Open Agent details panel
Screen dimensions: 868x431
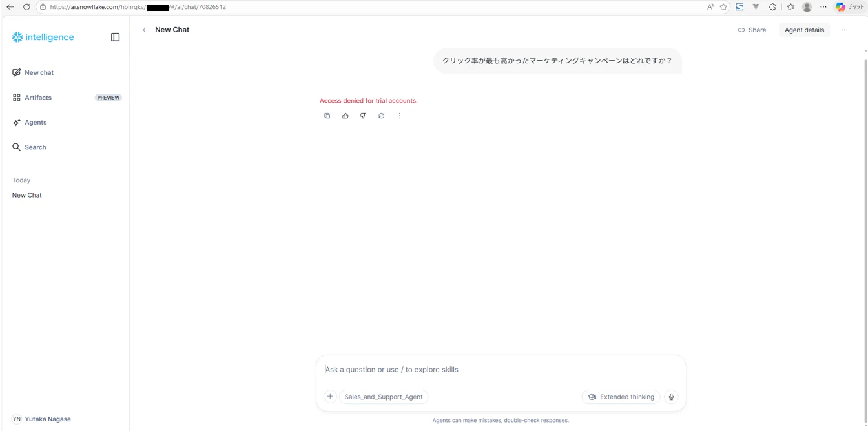click(804, 30)
